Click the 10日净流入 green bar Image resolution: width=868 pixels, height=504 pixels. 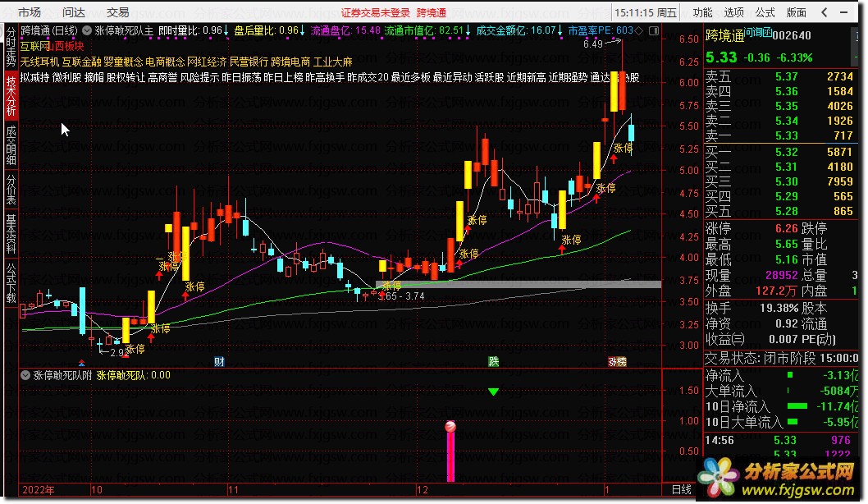[x=797, y=406]
